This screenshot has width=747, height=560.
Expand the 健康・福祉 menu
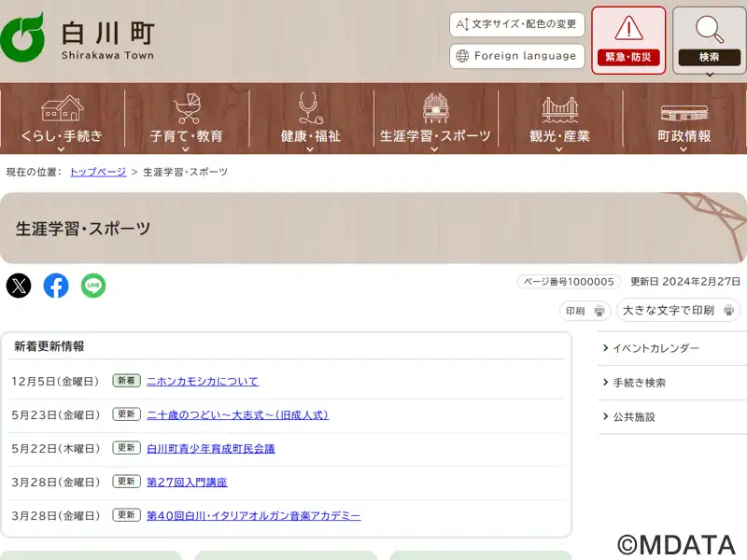pyautogui.click(x=311, y=119)
